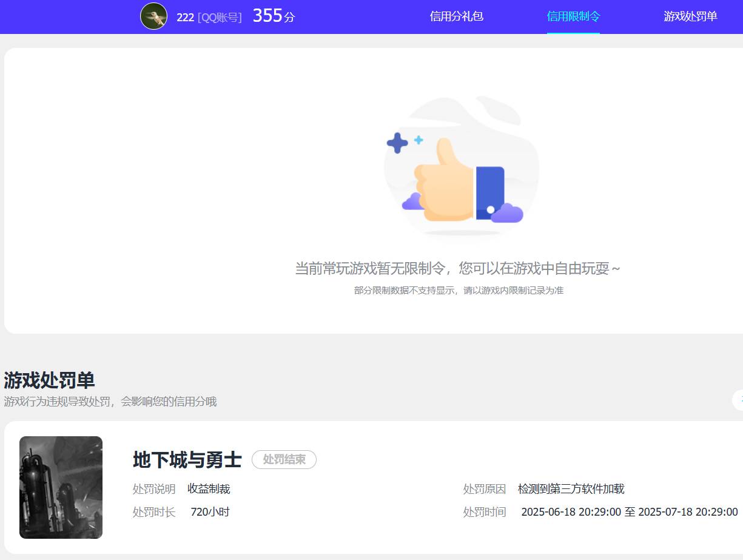Image resolution: width=743 pixels, height=560 pixels.
Task: Click the 检测到第三方软件加载 penalty reason
Action: [x=571, y=489]
